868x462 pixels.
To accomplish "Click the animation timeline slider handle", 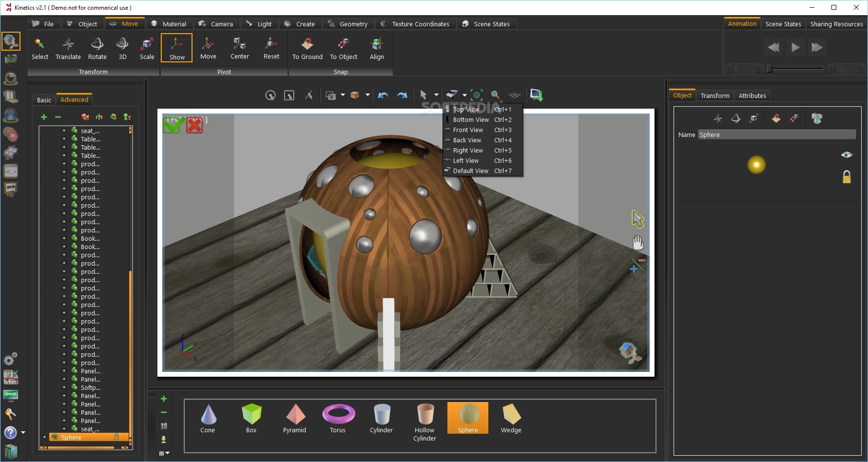I will click(770, 69).
